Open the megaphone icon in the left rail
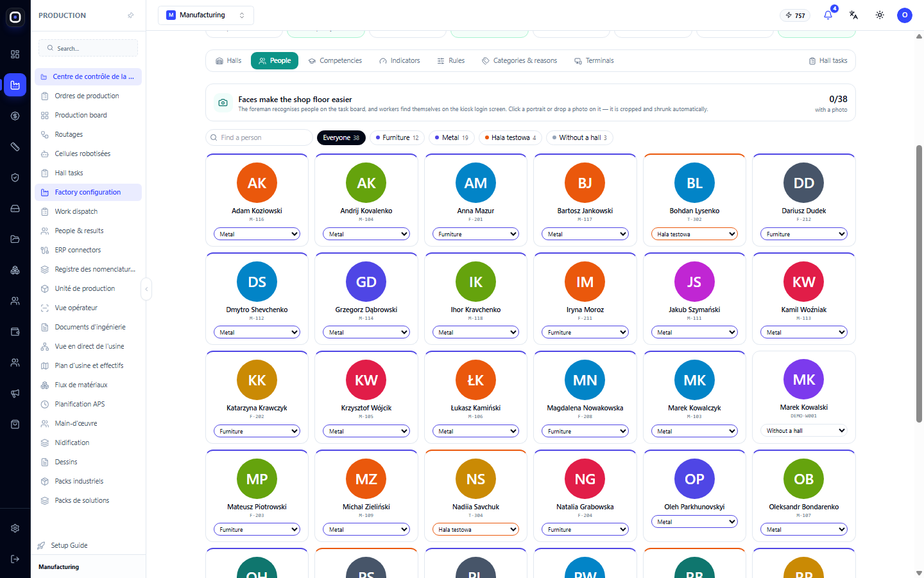 point(15,393)
